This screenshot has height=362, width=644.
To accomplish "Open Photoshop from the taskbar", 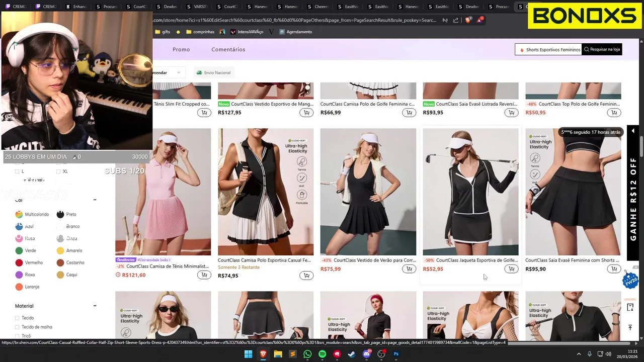I will click(x=396, y=354).
